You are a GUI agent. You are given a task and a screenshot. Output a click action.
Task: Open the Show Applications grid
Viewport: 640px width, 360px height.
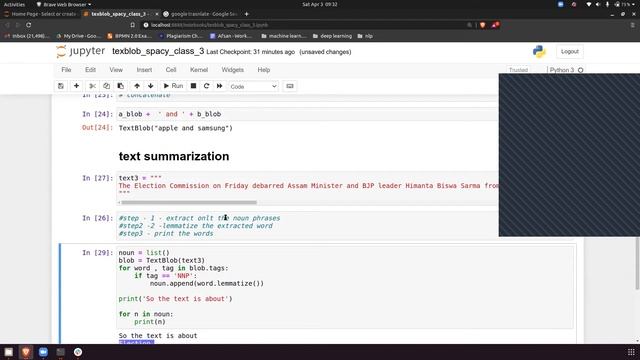631,352
